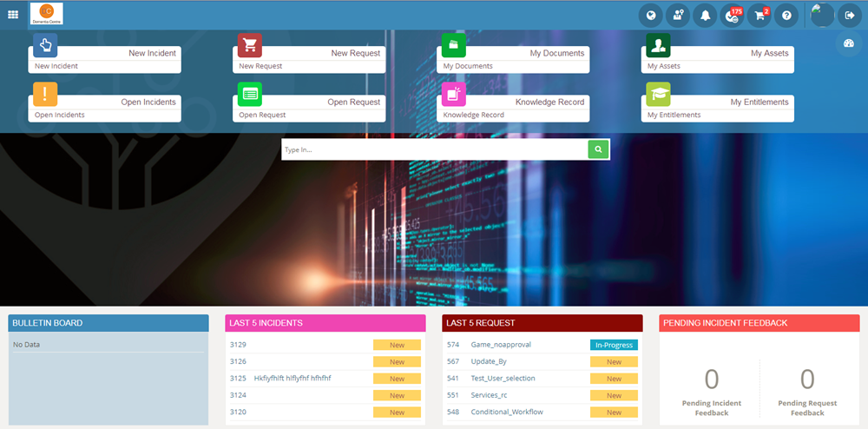Focus the 'Type In...' search field
This screenshot has width=868, height=429.
coord(434,149)
